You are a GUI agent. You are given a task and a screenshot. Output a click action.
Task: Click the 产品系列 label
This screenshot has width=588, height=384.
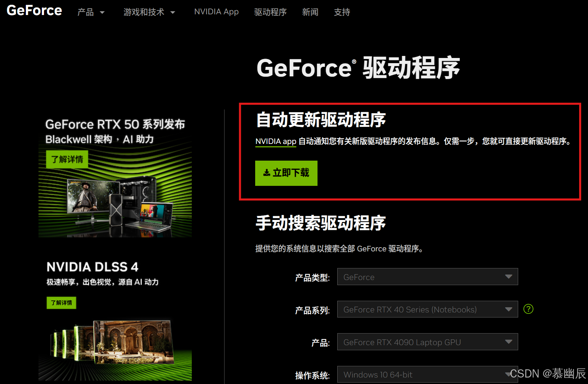(312, 310)
